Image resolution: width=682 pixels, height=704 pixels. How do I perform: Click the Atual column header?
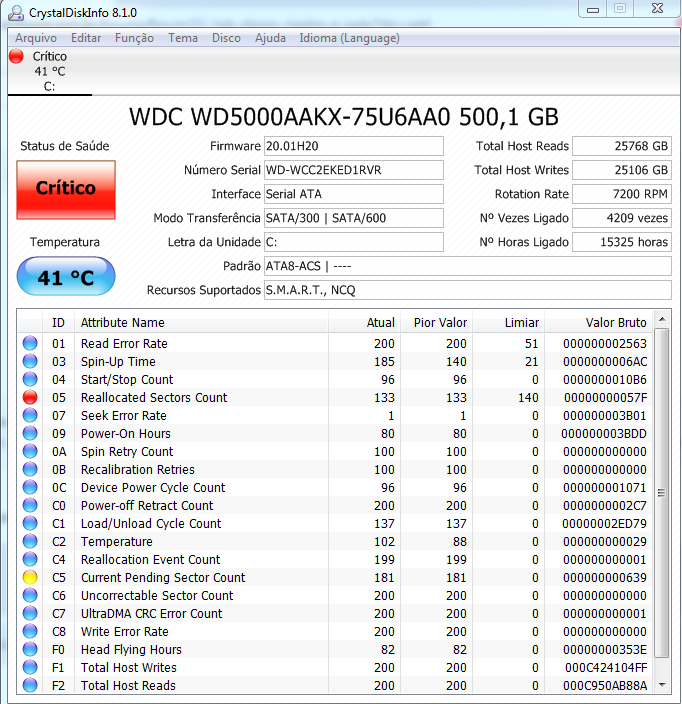point(364,322)
